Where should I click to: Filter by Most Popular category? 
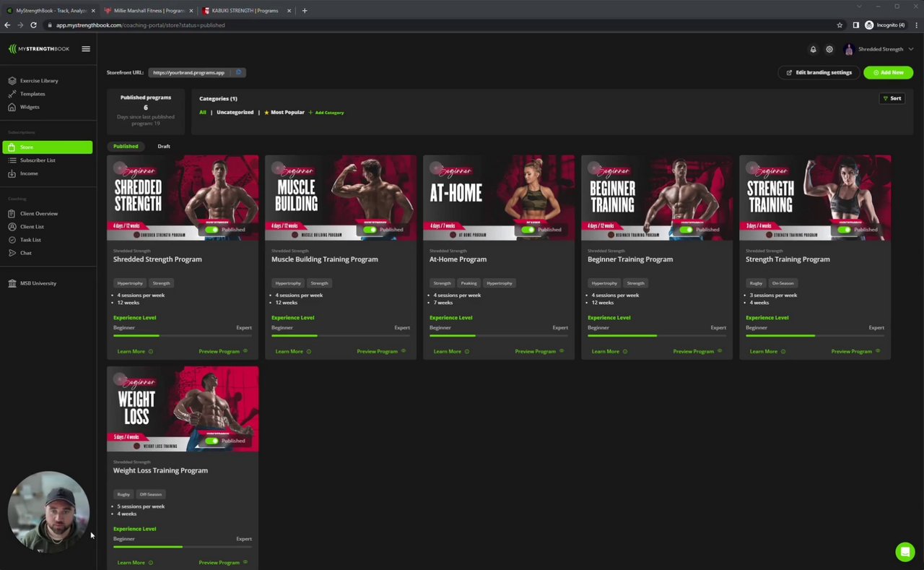[x=284, y=113]
